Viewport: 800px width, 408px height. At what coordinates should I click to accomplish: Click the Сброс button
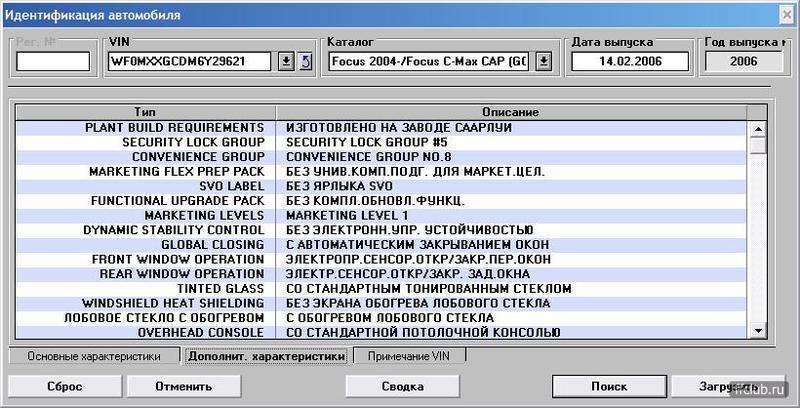[x=65, y=386]
